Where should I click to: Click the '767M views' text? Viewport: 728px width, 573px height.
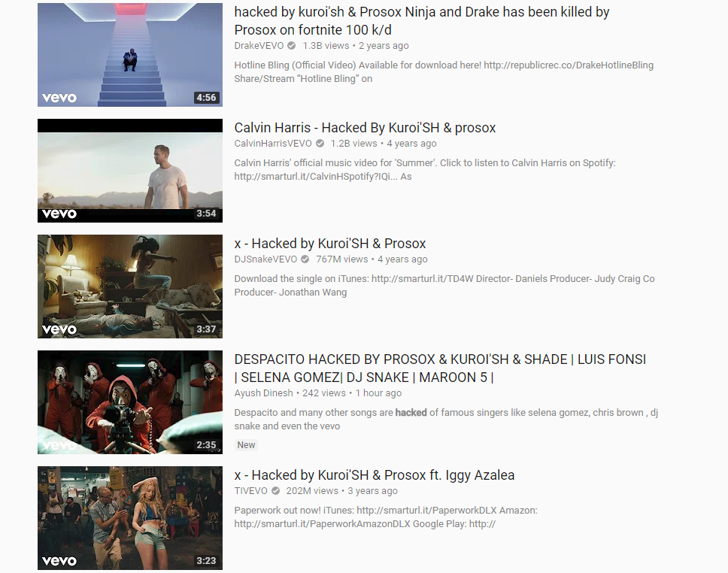[x=341, y=259]
